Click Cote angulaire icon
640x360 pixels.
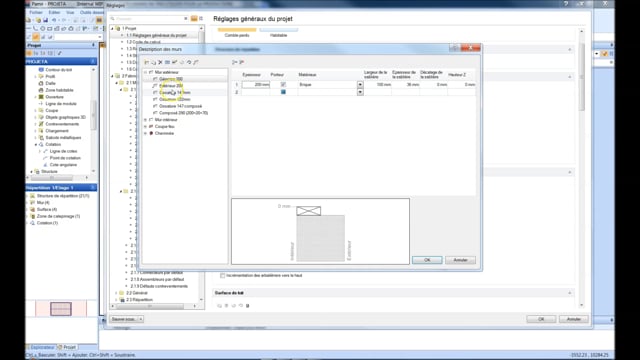coord(45,165)
